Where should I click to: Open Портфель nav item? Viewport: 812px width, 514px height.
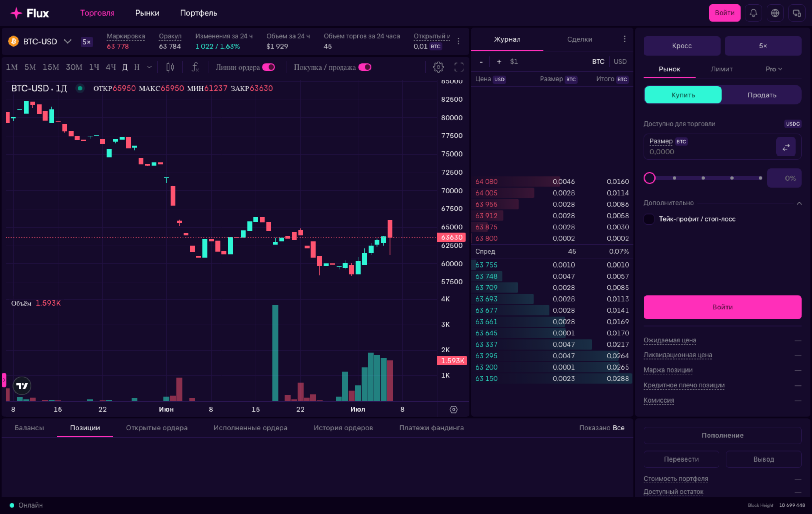[x=198, y=13]
